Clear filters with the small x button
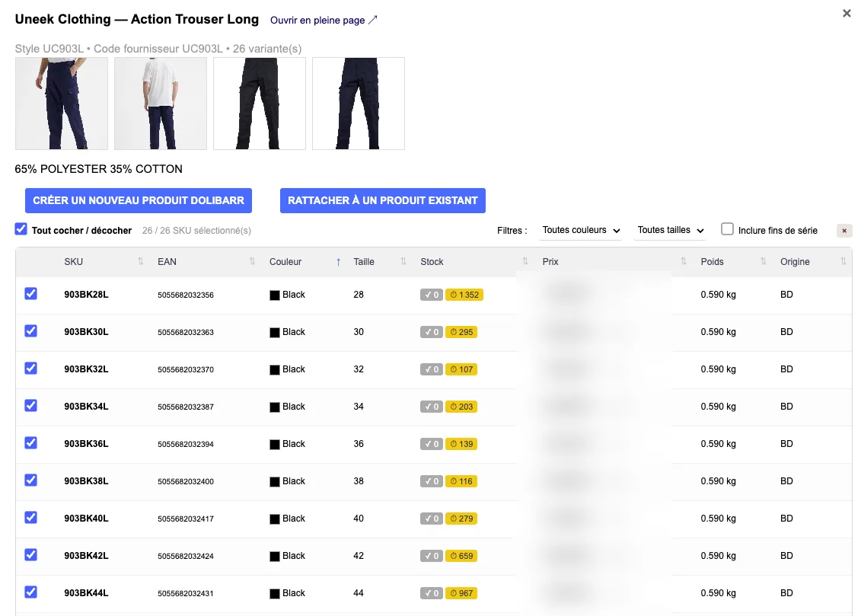The image size is (861, 616). tap(844, 231)
